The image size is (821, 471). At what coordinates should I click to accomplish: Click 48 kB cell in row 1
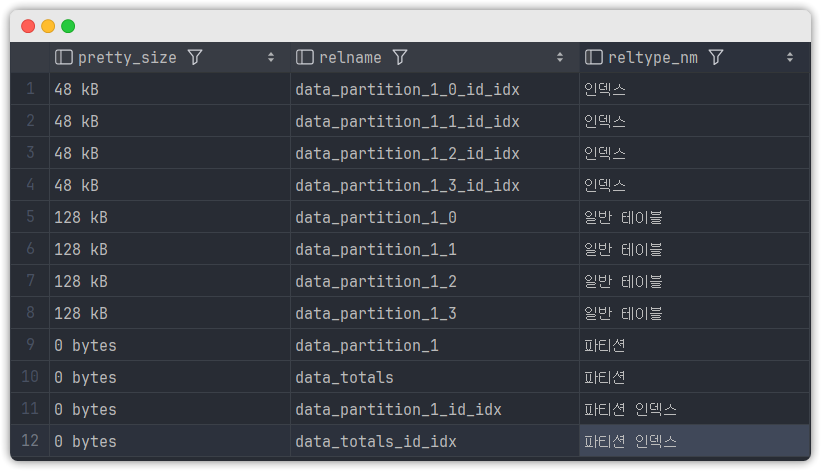(x=170, y=89)
